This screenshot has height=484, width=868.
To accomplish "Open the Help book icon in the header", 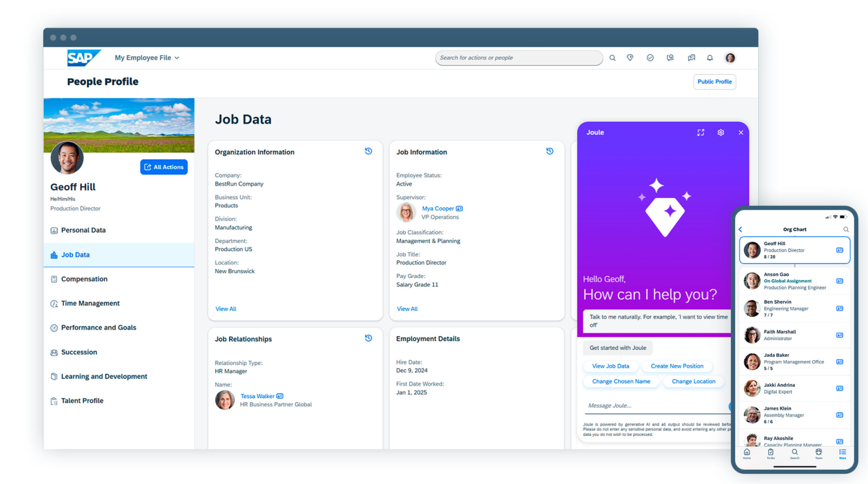I will click(x=691, y=58).
